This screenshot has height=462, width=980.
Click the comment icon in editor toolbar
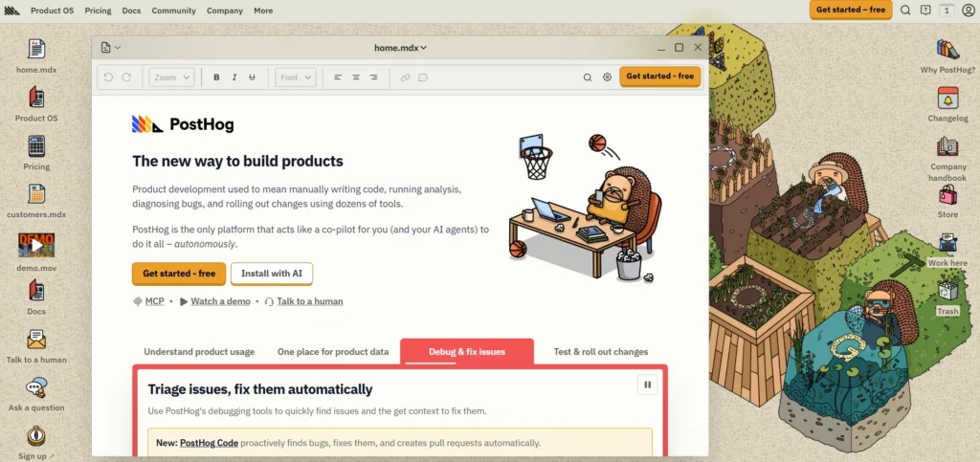(423, 77)
